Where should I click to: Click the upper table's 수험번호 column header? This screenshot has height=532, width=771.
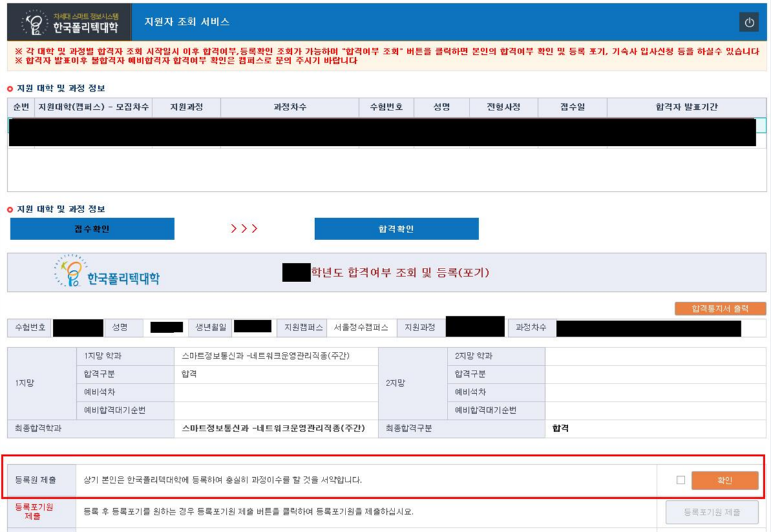coord(387,107)
